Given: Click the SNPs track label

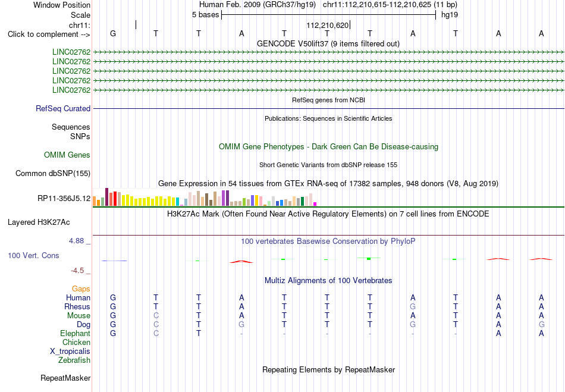Looking at the screenshot, I should click(x=80, y=137).
